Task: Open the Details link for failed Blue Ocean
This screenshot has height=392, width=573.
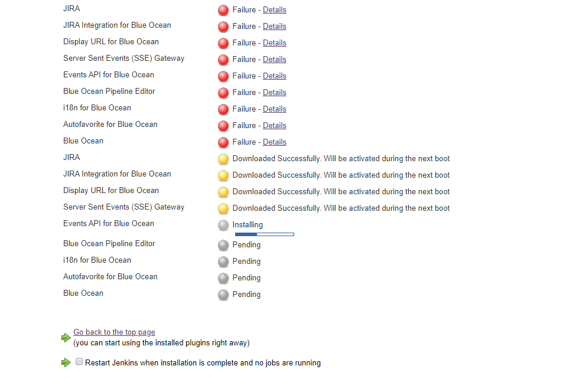Action: [x=274, y=142]
